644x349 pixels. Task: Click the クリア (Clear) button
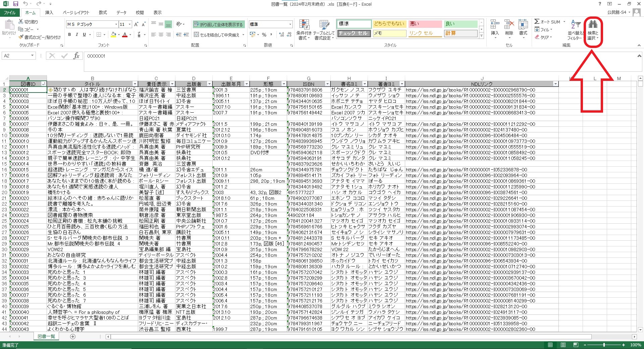[x=543, y=37]
